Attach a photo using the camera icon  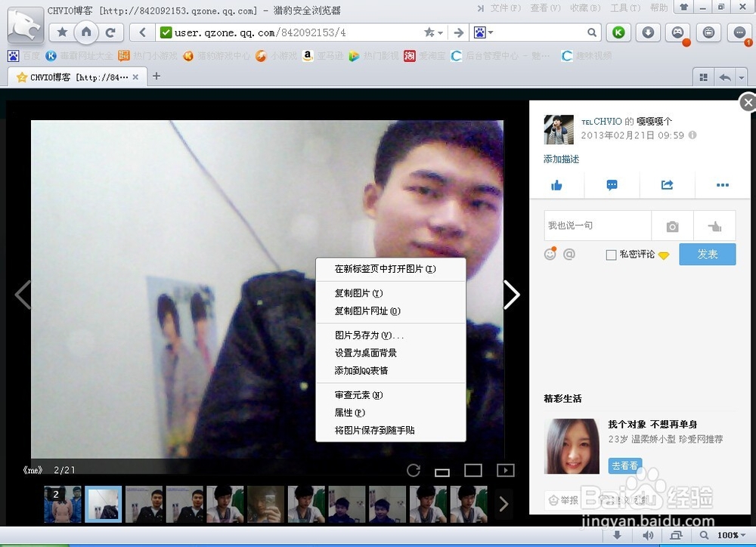(671, 225)
